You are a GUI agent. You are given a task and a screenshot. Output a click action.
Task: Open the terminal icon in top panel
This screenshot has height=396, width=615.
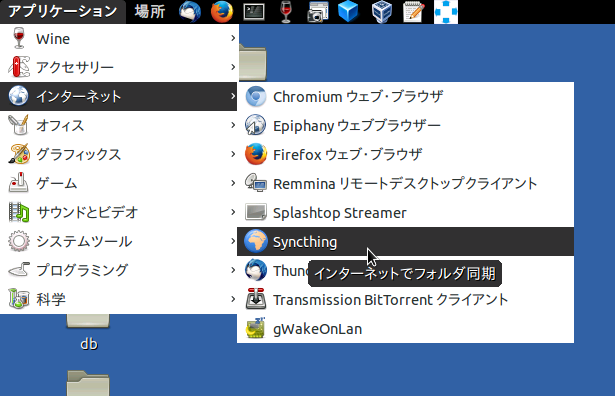click(x=254, y=12)
